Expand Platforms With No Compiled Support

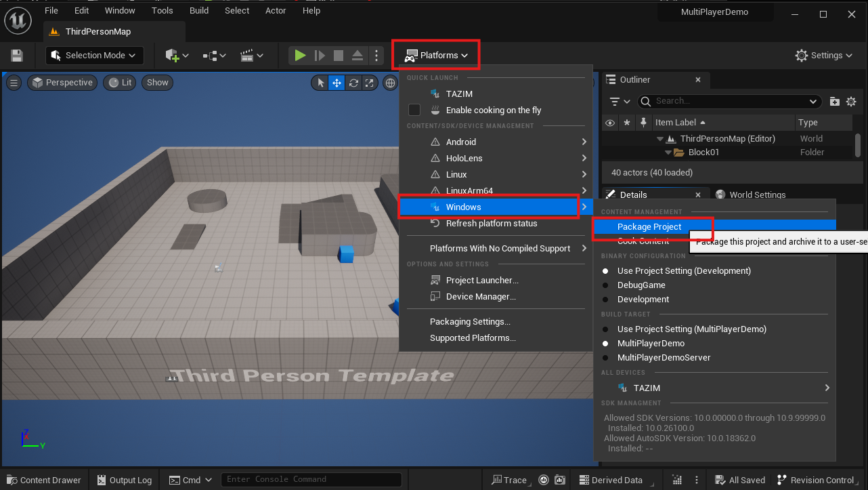pos(500,249)
